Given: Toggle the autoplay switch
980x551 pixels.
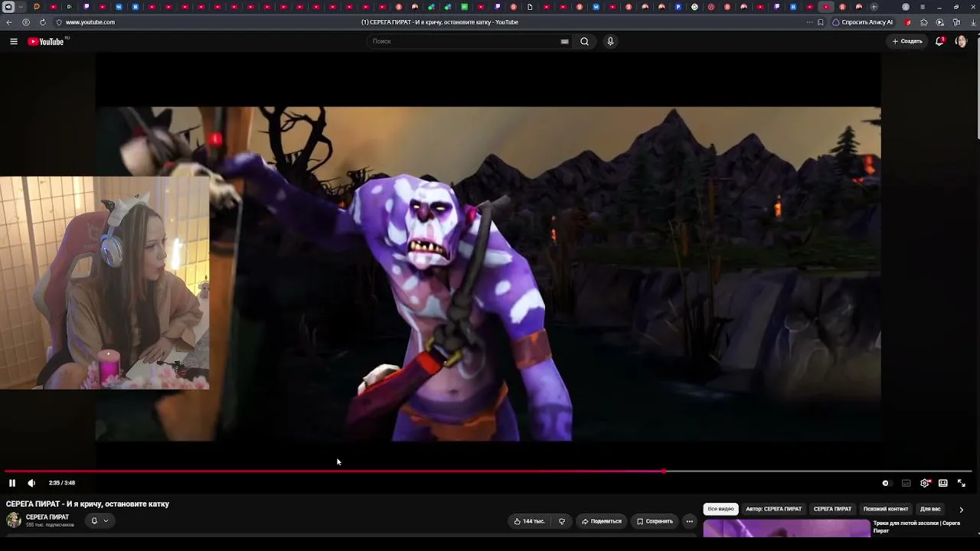Looking at the screenshot, I should [886, 483].
